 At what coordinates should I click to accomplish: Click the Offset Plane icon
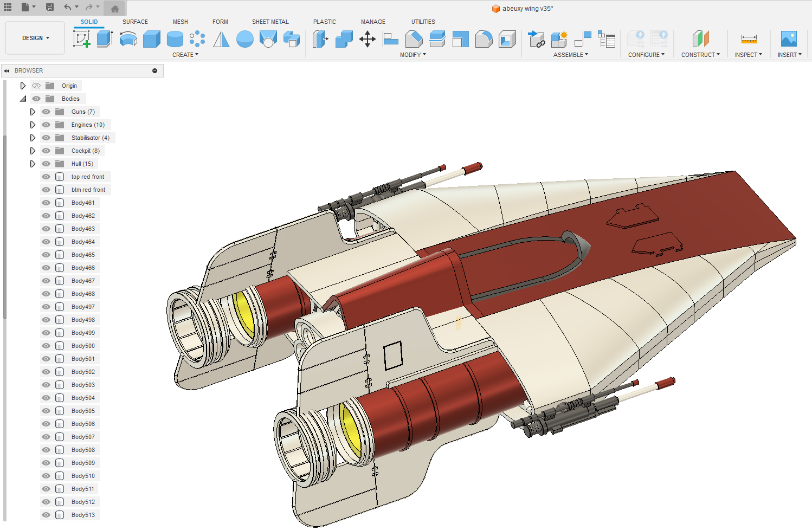pos(700,39)
